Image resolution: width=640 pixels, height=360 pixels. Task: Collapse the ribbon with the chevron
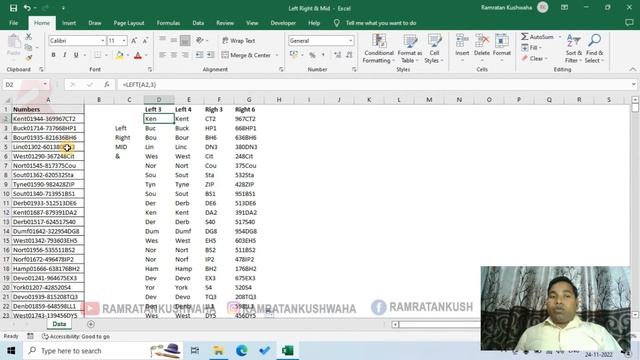point(632,69)
